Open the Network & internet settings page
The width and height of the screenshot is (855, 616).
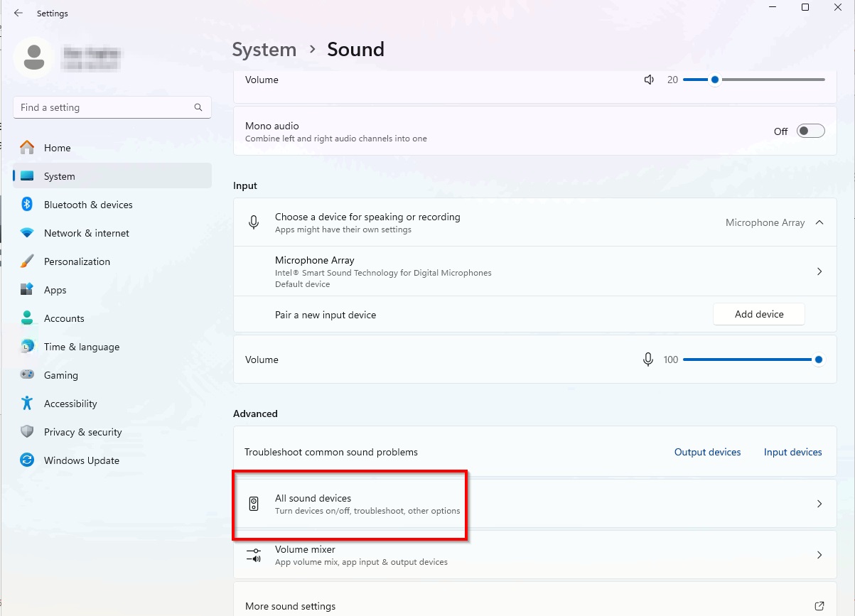click(x=87, y=233)
